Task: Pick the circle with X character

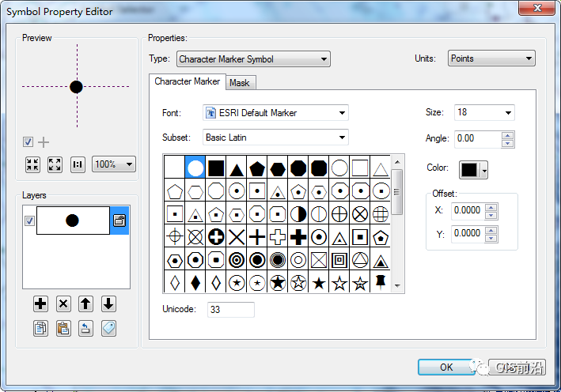Action: (360, 214)
